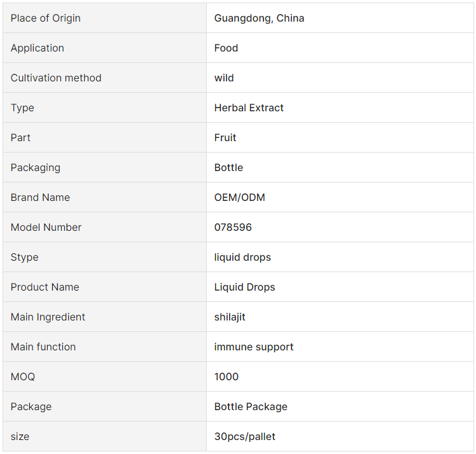Image resolution: width=476 pixels, height=454 pixels.
Task: Click the 30pcs/pallet size value
Action: tap(244, 437)
